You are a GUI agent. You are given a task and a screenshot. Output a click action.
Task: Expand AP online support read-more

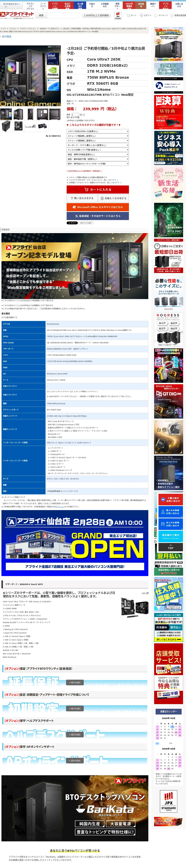[75, 761]
